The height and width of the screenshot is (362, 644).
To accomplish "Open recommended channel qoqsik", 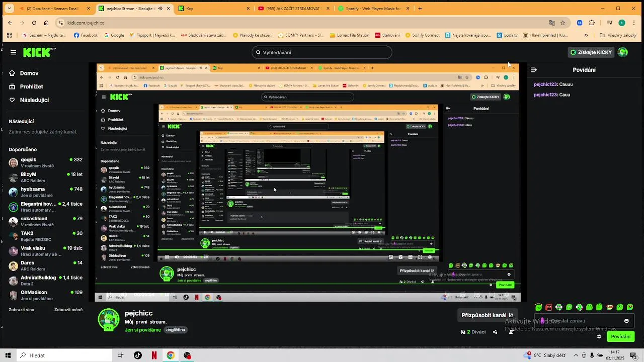I will pos(45,162).
